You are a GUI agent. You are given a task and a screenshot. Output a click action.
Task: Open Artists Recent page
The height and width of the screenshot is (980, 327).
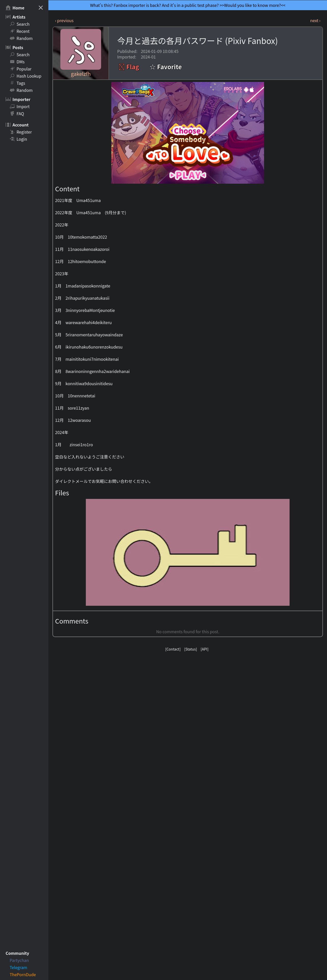coord(23,31)
